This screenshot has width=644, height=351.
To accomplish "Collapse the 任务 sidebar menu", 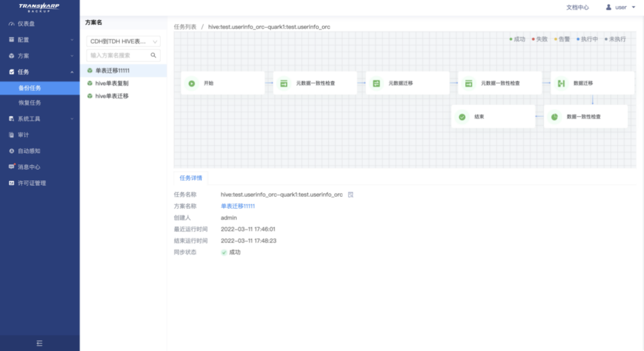I will click(40, 72).
